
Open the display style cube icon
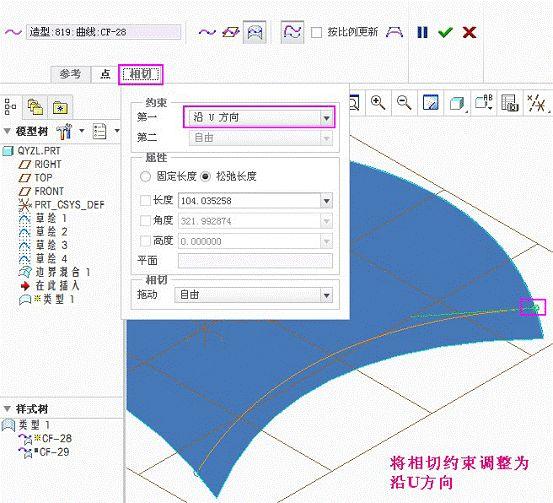(457, 104)
